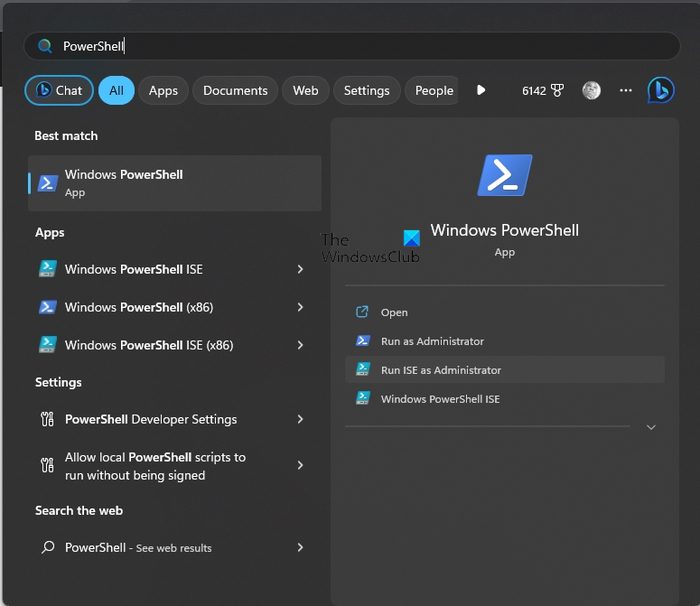Open the three-dot more options menu
Image resolution: width=700 pixels, height=606 pixels.
(626, 90)
